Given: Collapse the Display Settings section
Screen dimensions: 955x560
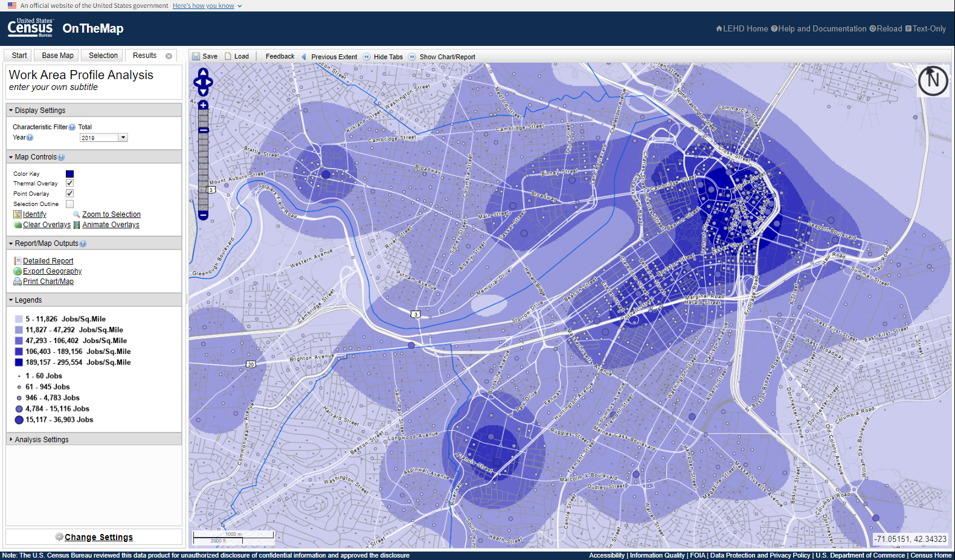Looking at the screenshot, I should (x=94, y=111).
